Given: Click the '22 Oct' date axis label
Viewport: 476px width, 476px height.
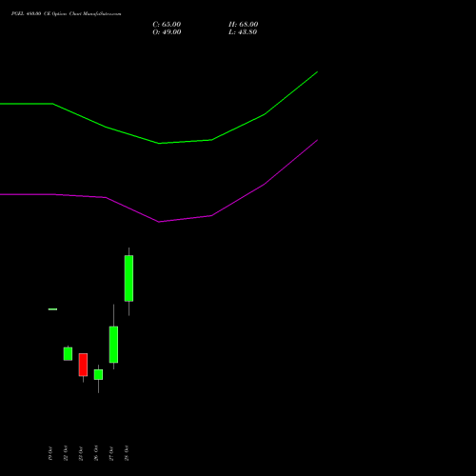Looking at the screenshot, I should point(66,453).
